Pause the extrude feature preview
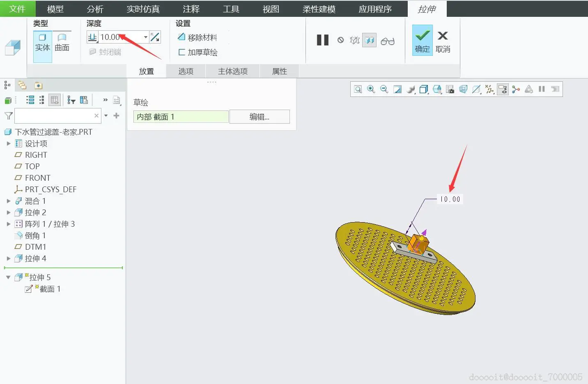Image resolution: width=588 pixels, height=384 pixels. [323, 40]
